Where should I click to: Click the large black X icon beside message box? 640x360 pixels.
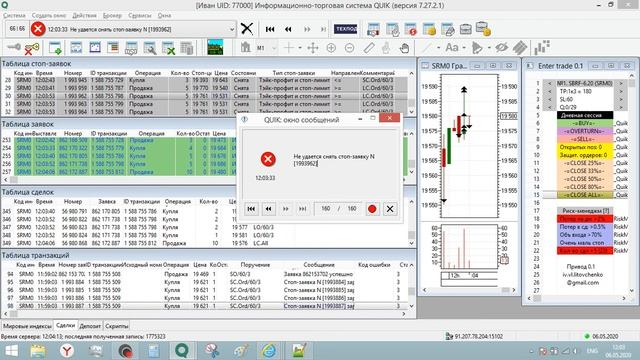(247, 29)
